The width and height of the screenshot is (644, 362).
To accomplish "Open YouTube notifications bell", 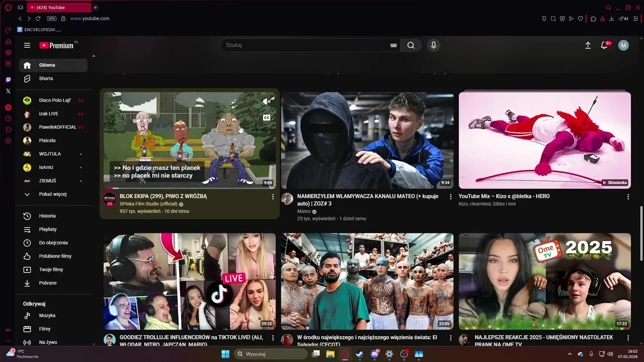I will click(604, 45).
